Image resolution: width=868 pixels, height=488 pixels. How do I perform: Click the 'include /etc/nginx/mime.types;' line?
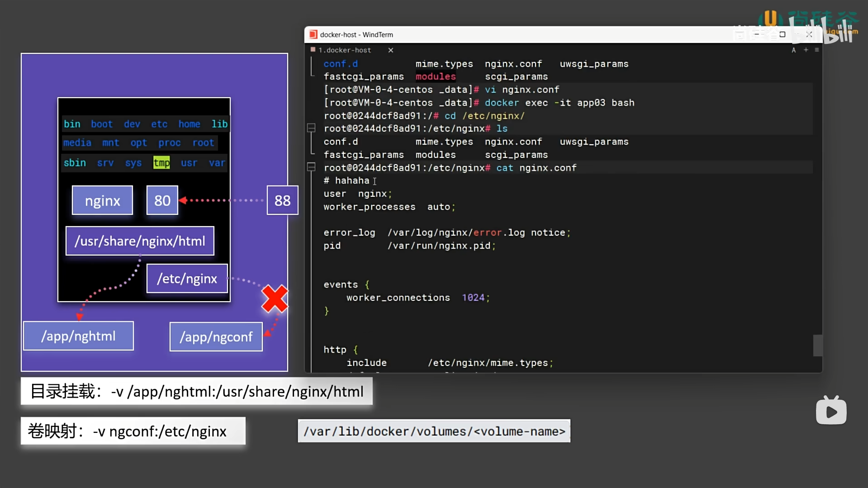(450, 363)
